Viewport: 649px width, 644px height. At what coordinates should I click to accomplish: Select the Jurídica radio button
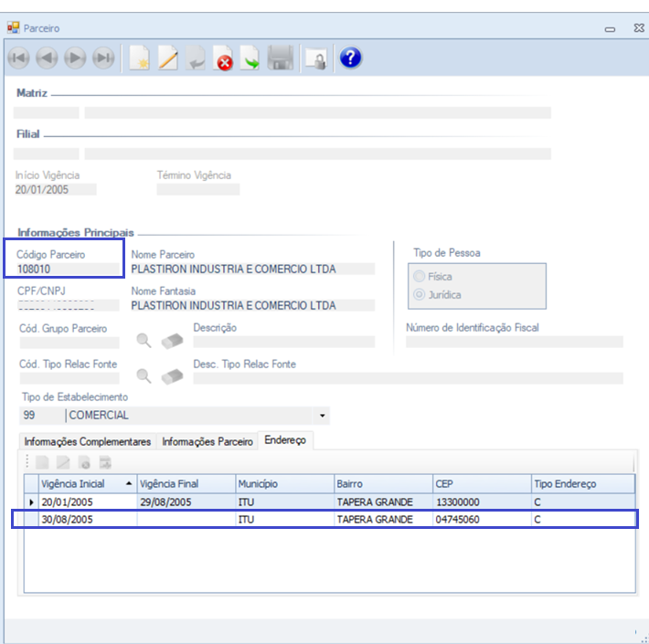pyautogui.click(x=420, y=295)
